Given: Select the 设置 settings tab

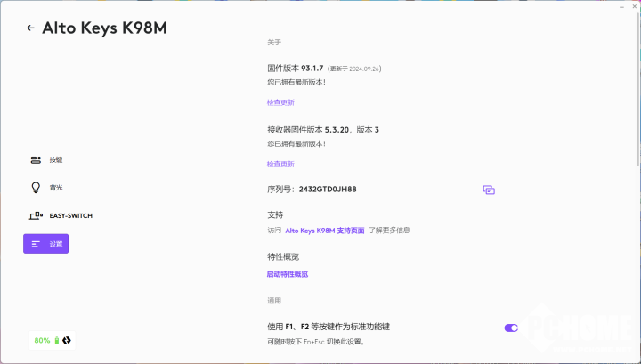Looking at the screenshot, I should (x=45, y=244).
